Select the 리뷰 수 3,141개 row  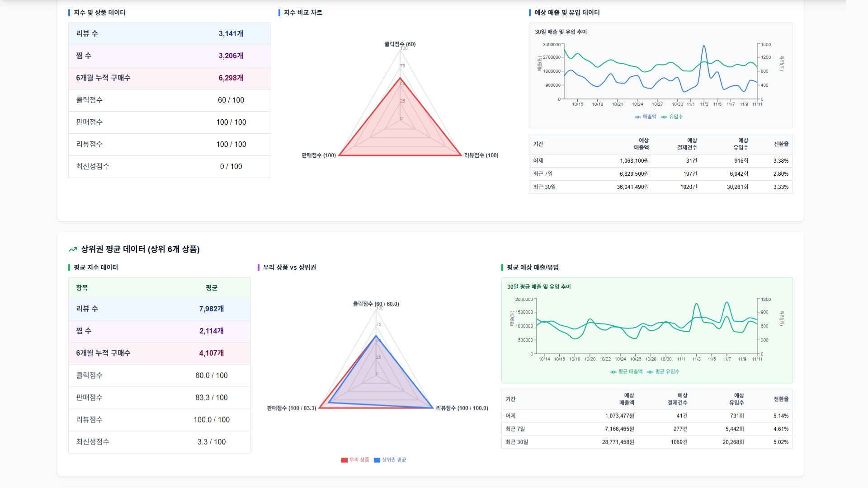coord(170,34)
